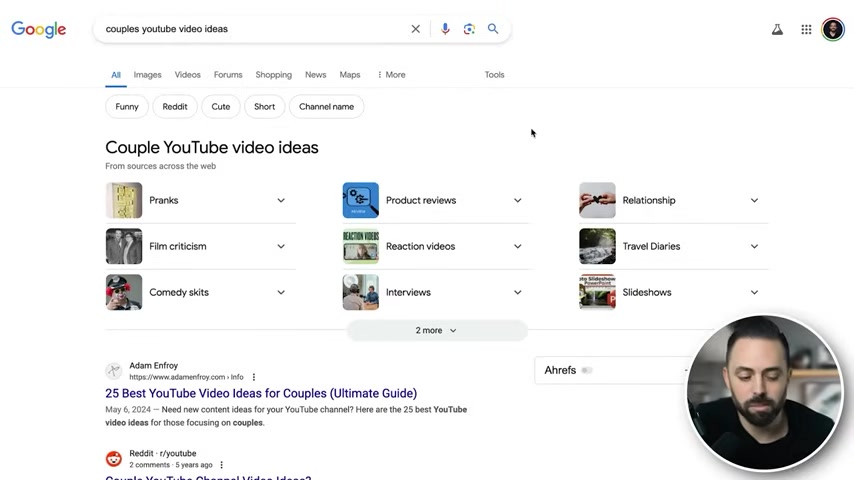Open Google apps grid

[x=806, y=29]
